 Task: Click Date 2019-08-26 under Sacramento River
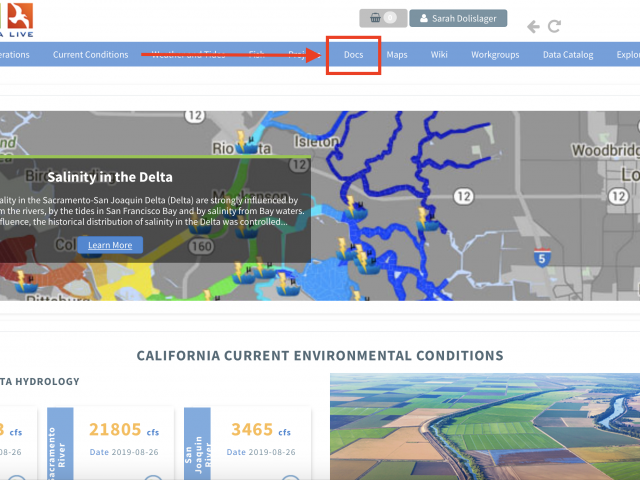124,452
